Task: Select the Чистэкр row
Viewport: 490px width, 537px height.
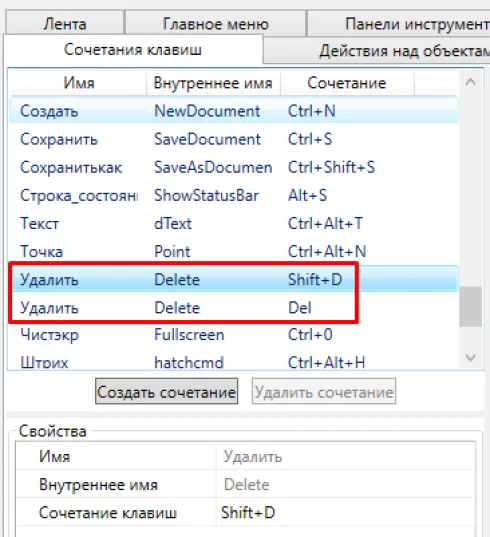Action: (234, 335)
